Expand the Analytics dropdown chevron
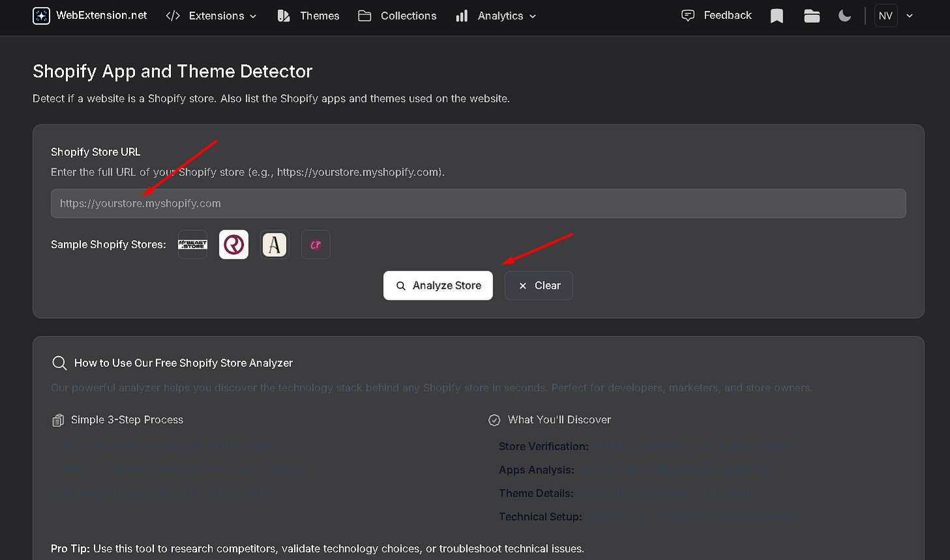The width and height of the screenshot is (950, 560). [x=533, y=16]
